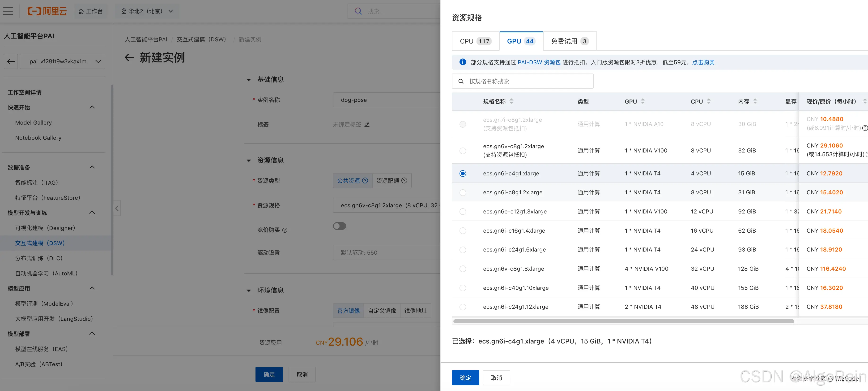868x391 pixels.
Task: Collapse the 快速开始 sidebar section
Action: (92, 107)
